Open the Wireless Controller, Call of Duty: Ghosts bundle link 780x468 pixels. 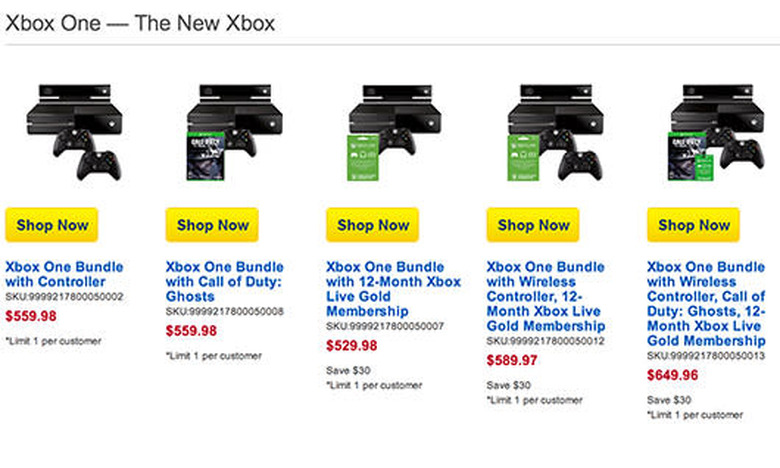pos(705,303)
